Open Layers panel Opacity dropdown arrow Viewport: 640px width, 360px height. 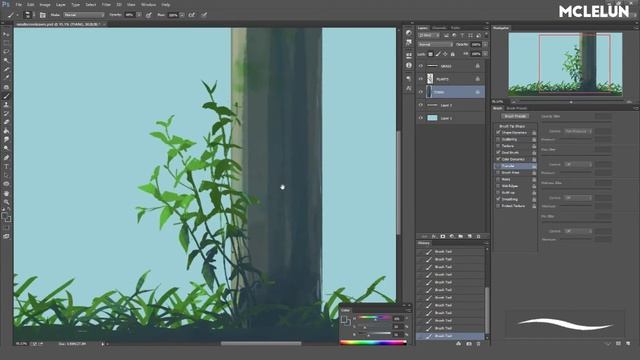[x=485, y=44]
